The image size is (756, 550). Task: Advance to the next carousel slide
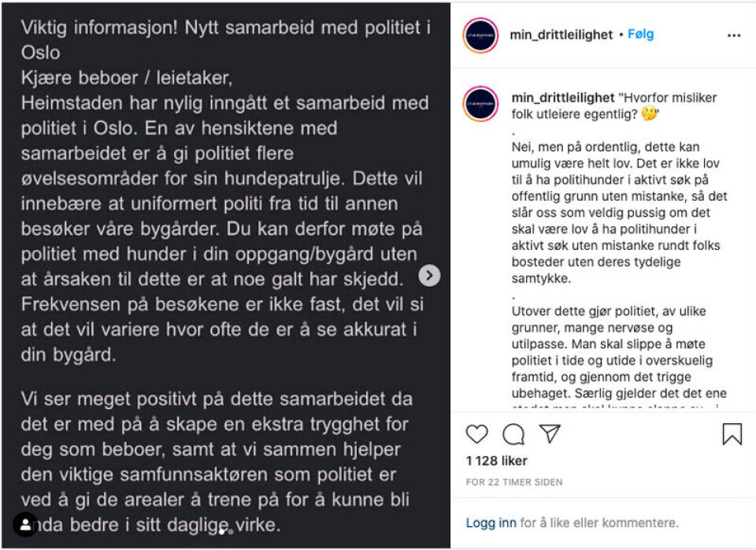tap(429, 275)
